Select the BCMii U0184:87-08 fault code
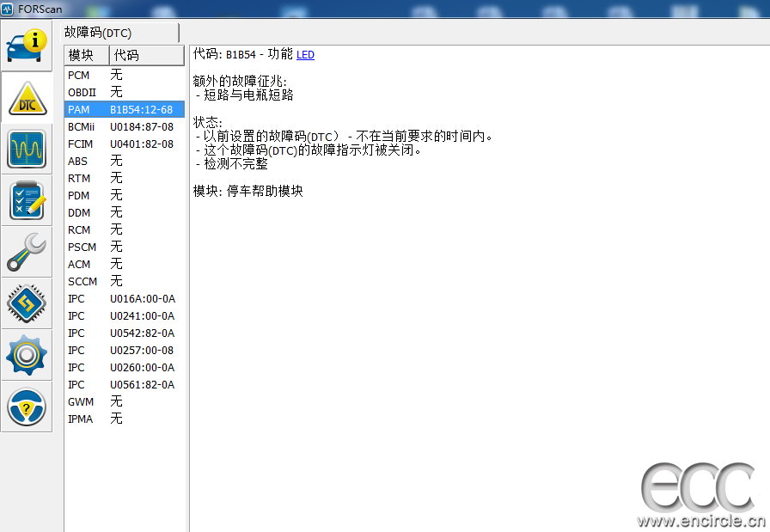The width and height of the screenshot is (770, 532). (124, 126)
